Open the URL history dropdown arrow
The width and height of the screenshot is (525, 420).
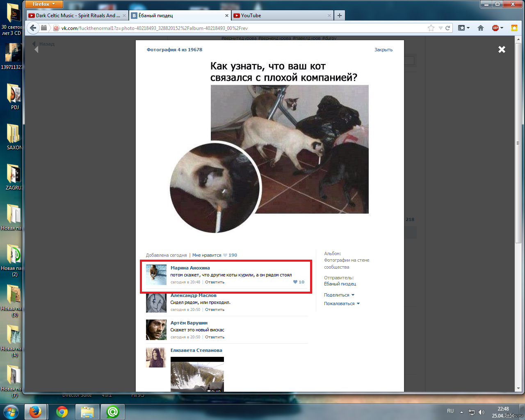tap(441, 28)
